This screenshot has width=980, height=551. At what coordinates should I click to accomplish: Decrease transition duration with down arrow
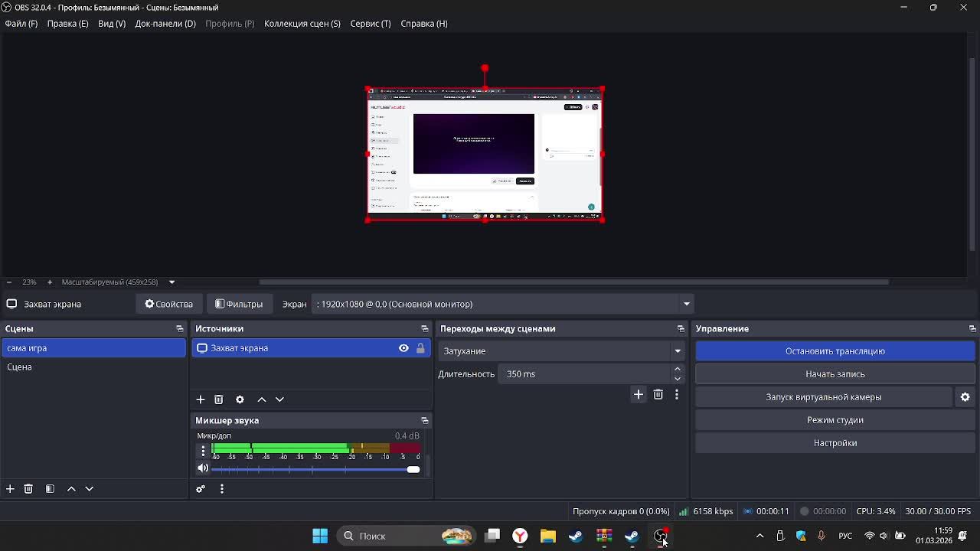678,379
